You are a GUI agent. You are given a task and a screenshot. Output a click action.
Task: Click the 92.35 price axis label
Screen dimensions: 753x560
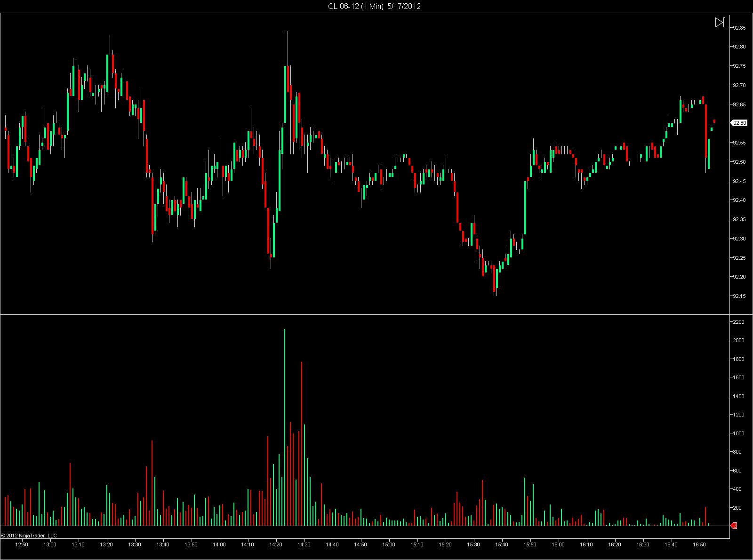739,219
